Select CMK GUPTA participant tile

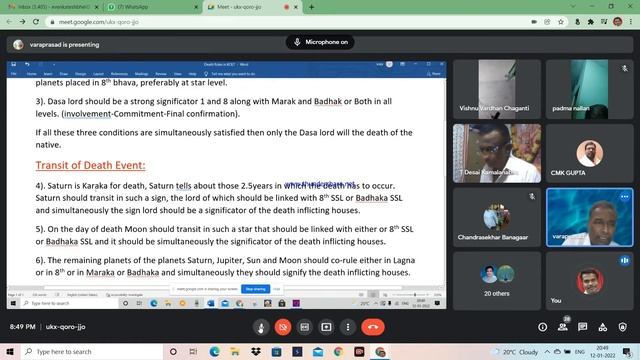click(589, 153)
